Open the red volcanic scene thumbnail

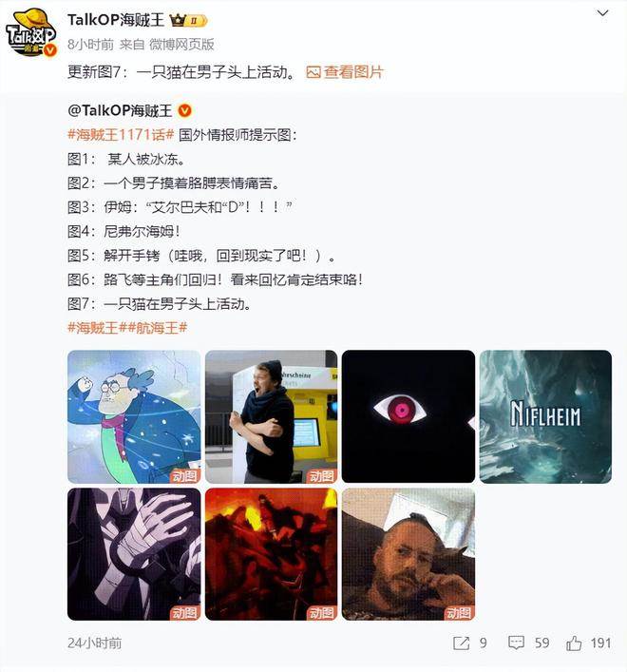(x=271, y=554)
